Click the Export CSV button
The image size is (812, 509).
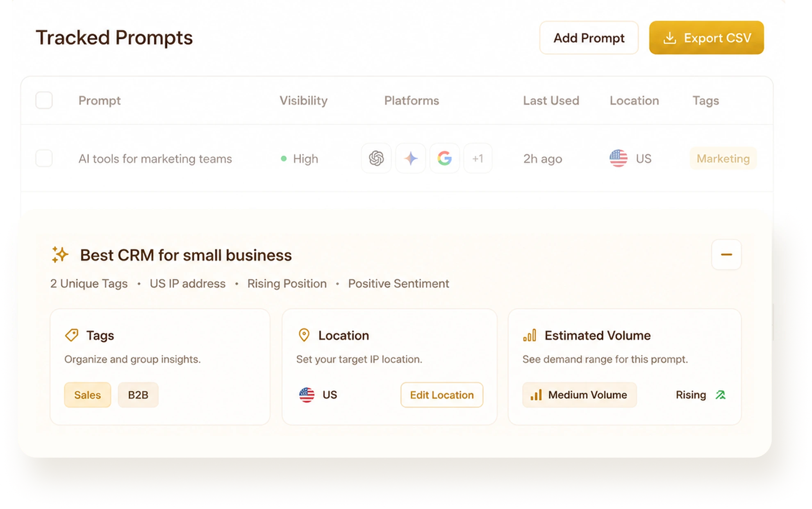(x=706, y=38)
